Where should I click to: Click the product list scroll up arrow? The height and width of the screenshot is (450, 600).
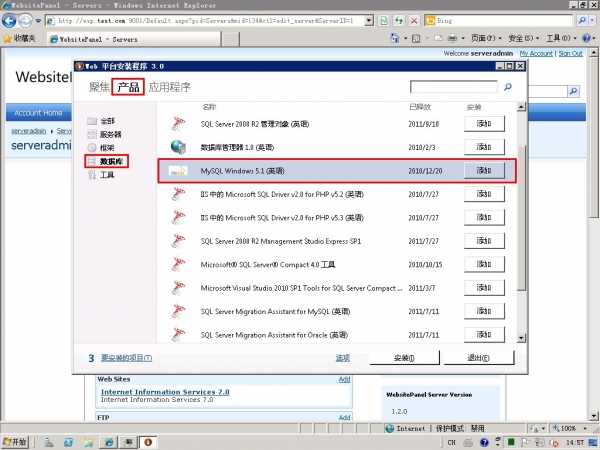pos(521,107)
